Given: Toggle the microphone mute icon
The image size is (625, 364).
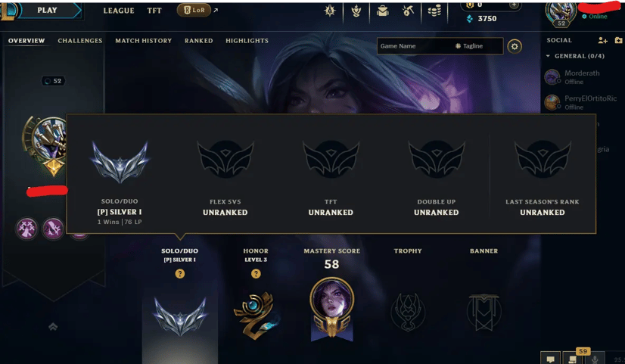Looking at the screenshot, I should click(x=594, y=359).
